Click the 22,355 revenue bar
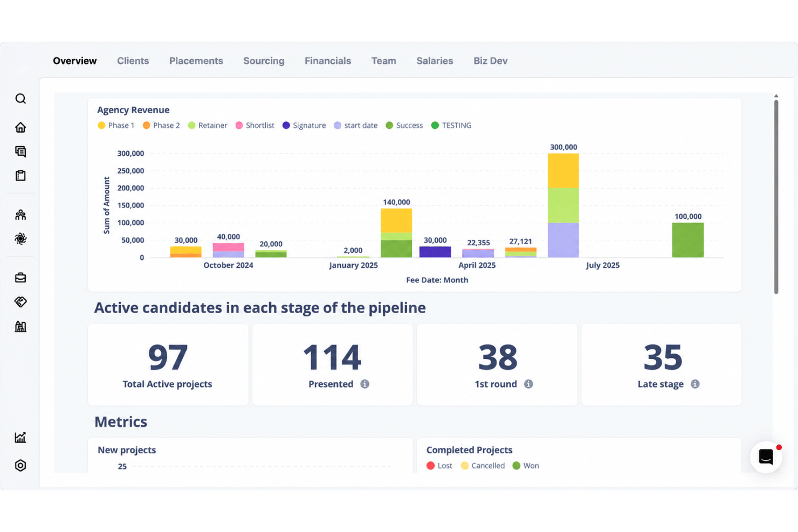The width and height of the screenshot is (798, 532). 478,253
